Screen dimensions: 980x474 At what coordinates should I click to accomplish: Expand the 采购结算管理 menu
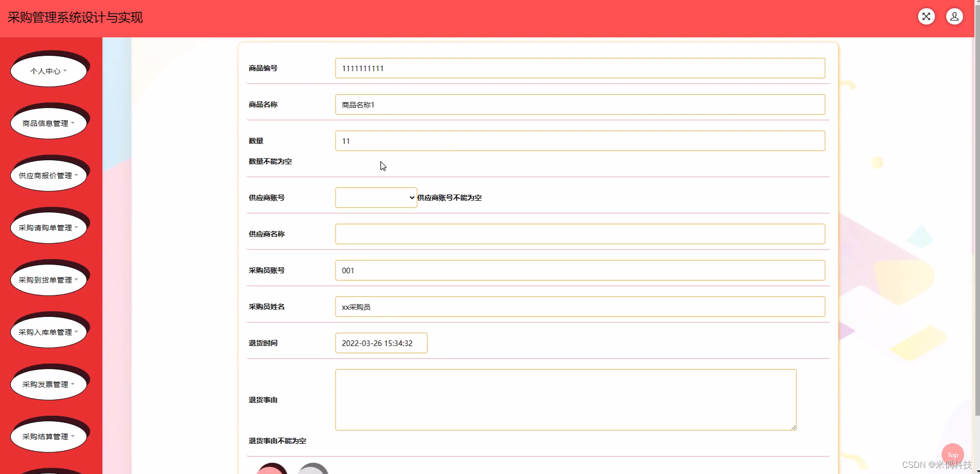pyautogui.click(x=49, y=437)
